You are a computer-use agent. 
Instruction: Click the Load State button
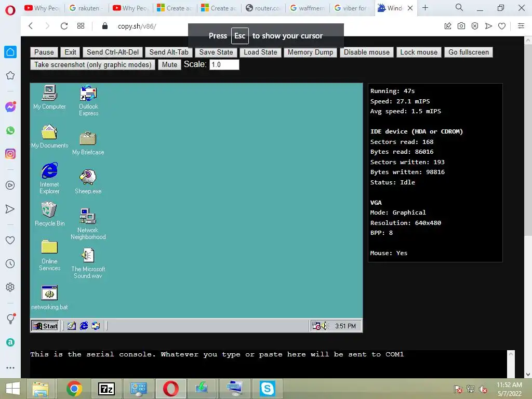(x=261, y=52)
